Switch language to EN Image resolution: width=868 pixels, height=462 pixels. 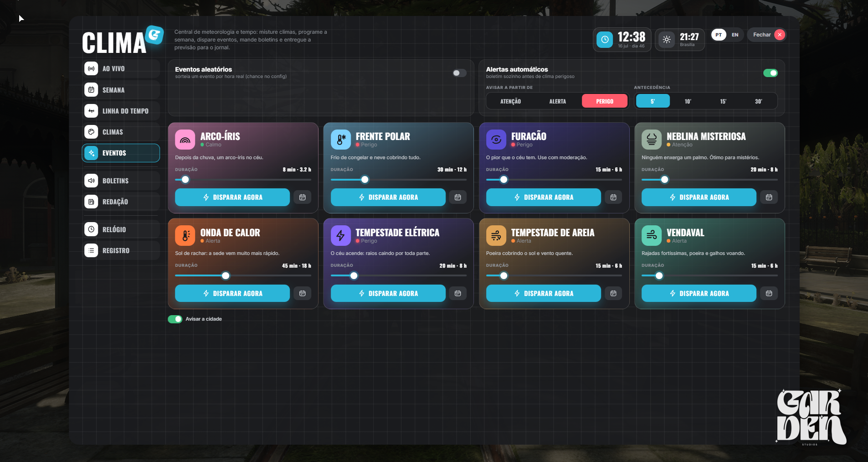coord(735,35)
